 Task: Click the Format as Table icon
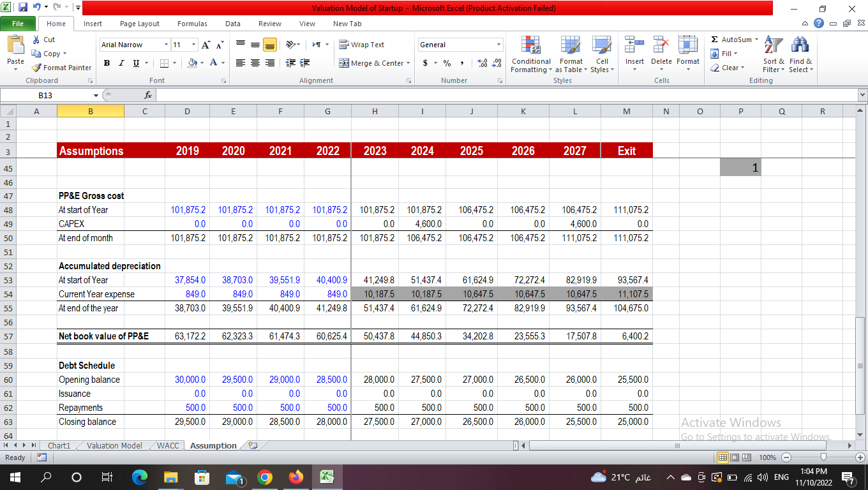coord(570,54)
